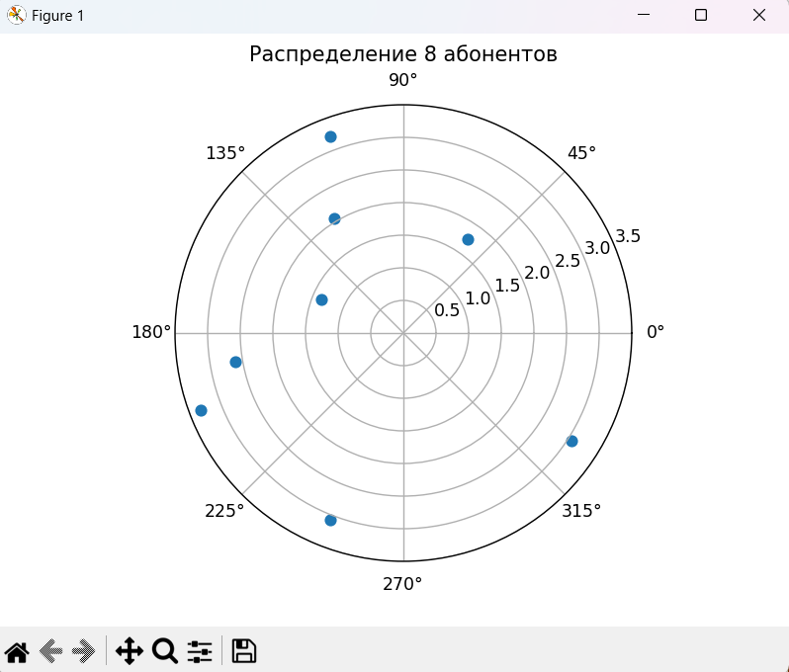Click the 225° angle label
789x672 pixels.
coord(224,511)
